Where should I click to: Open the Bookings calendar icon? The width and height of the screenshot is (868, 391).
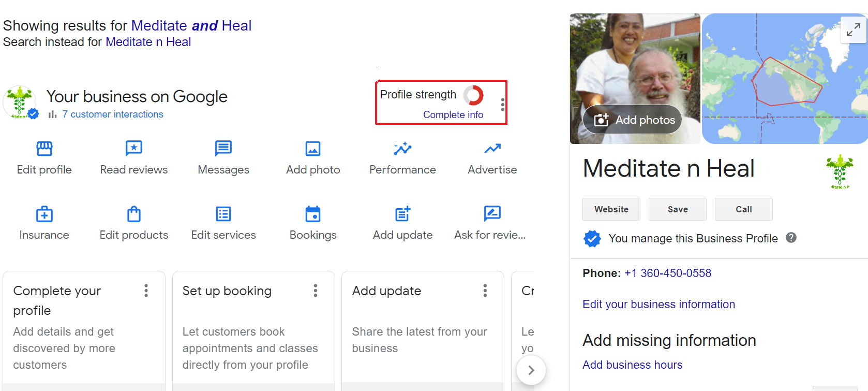click(x=313, y=214)
